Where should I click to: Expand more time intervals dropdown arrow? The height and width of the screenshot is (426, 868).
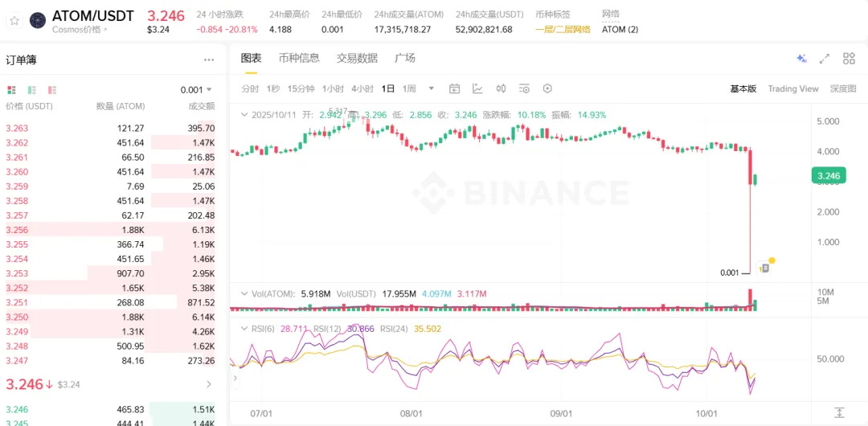pos(432,88)
